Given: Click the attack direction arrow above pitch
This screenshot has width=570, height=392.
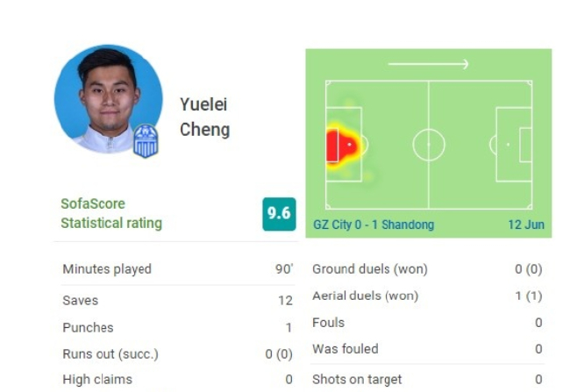Looking at the screenshot, I should 428,64.
